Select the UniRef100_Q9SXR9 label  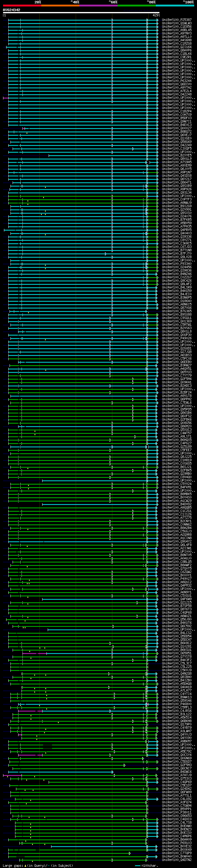tap(177, 186)
